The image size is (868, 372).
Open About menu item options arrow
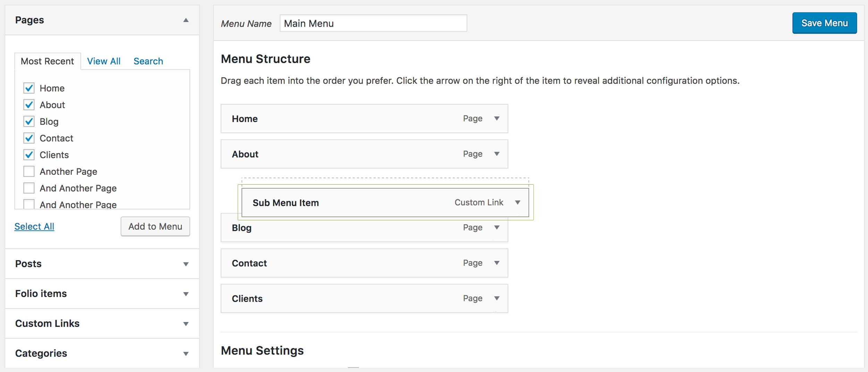497,154
